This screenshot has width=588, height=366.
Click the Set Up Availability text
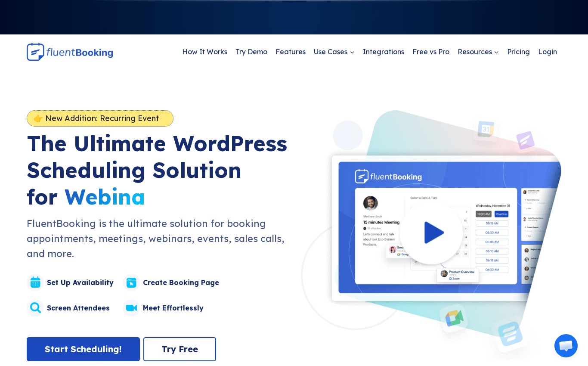pyautogui.click(x=80, y=282)
